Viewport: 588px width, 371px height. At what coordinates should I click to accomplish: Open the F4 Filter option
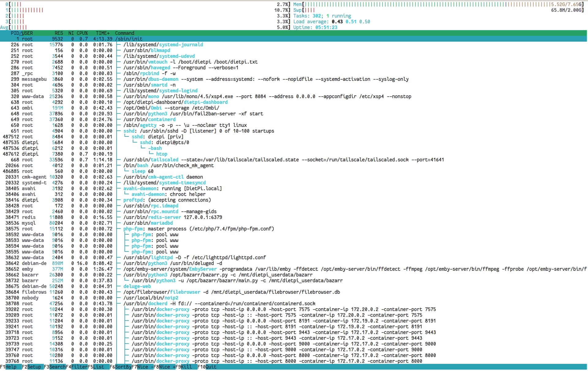coord(77,367)
